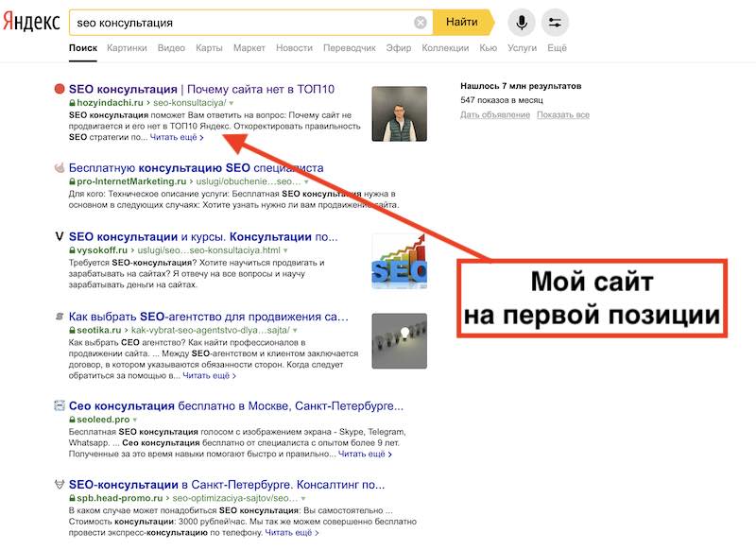The image size is (756, 550).
Task: Switch to Видео tab
Action: 171,47
